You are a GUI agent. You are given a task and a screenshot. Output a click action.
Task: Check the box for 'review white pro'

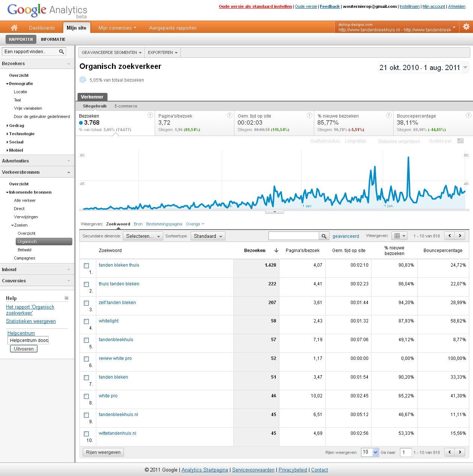87,359
